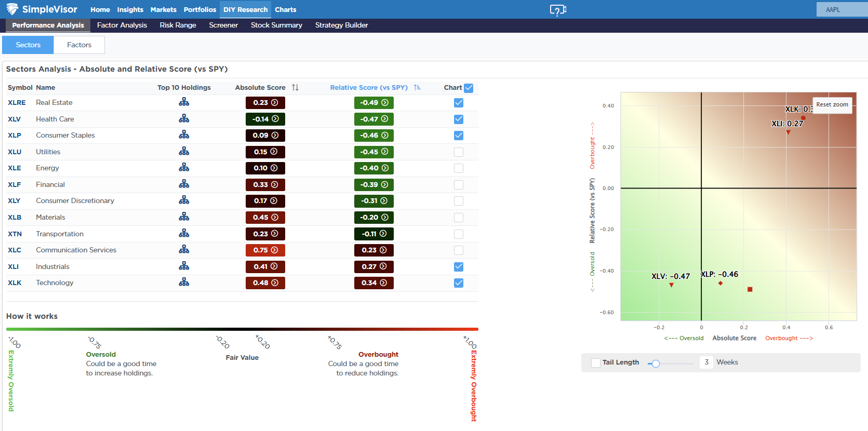Expand XTN relative score -0.11
Viewport: 868px width, 431px height.
pos(374,234)
